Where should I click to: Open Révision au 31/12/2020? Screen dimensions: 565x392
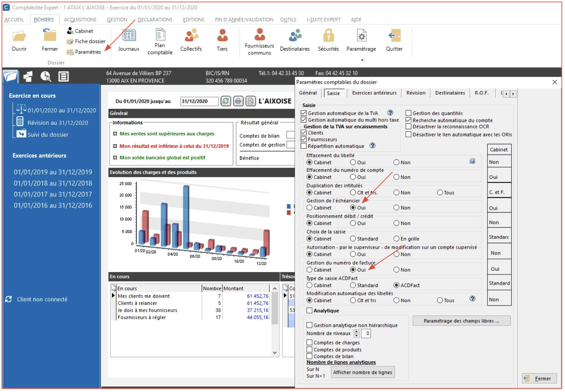coord(58,122)
